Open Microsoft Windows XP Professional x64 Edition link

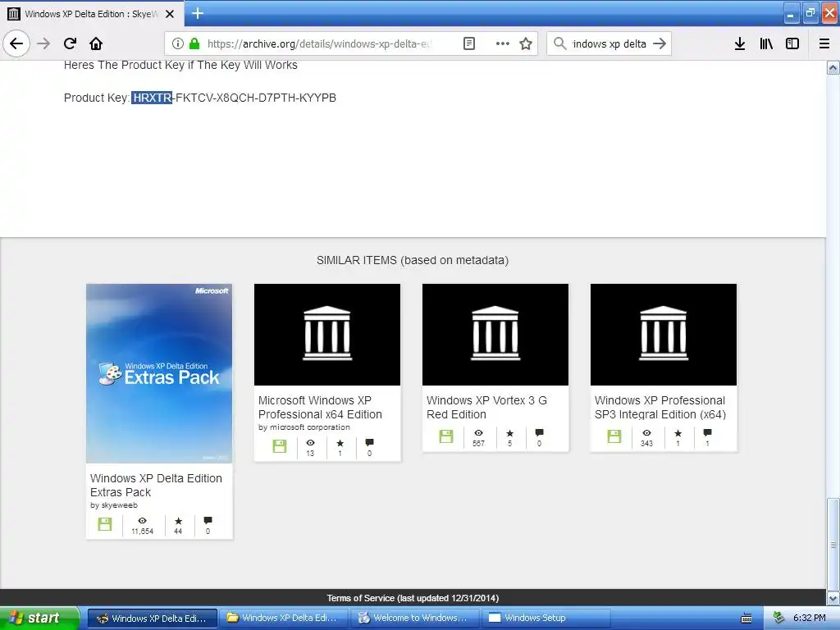(320, 407)
